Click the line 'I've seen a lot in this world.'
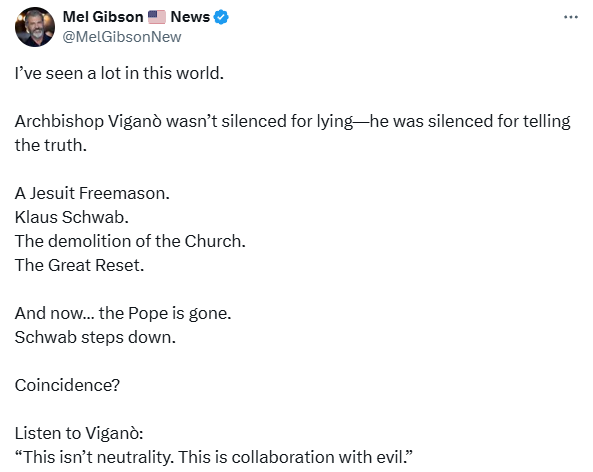The image size is (593, 472). (119, 73)
